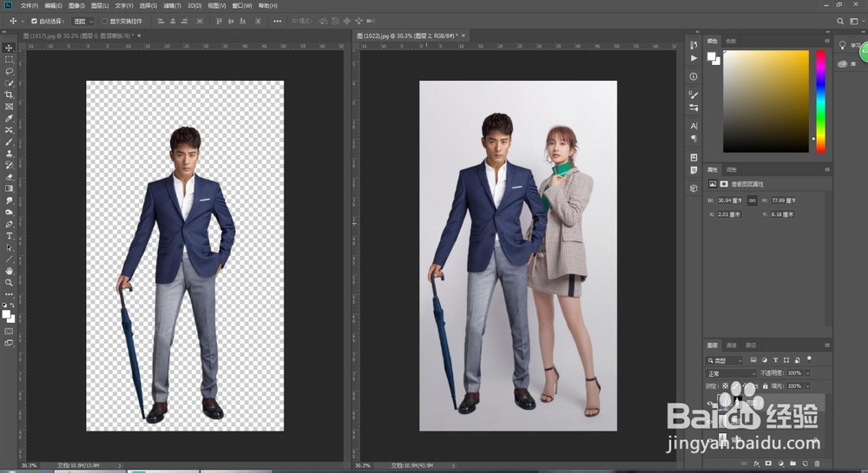Select the Eyedropper tool
Viewport: 868px width, 473px height.
click(9, 118)
